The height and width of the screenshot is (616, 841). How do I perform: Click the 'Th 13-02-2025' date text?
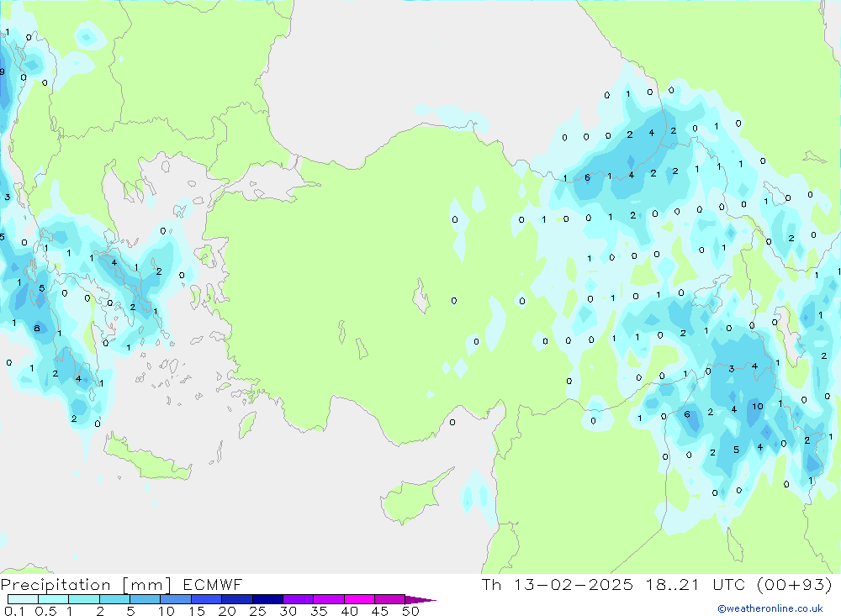[x=557, y=584]
